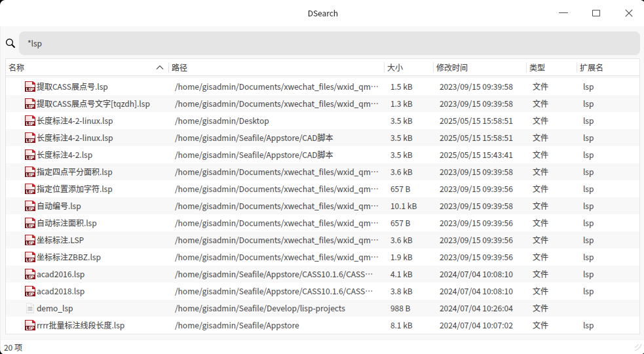Sort results by 修改时间 column
The width and height of the screenshot is (644, 354).
[x=452, y=68]
